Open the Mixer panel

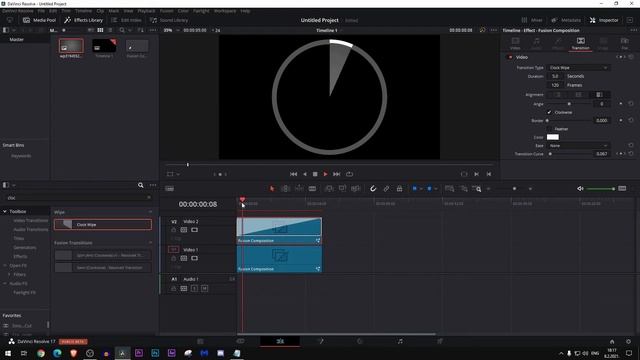tap(532, 20)
